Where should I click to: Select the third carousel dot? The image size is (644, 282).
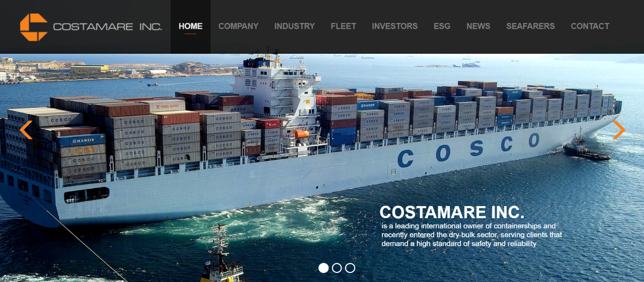coord(350,268)
